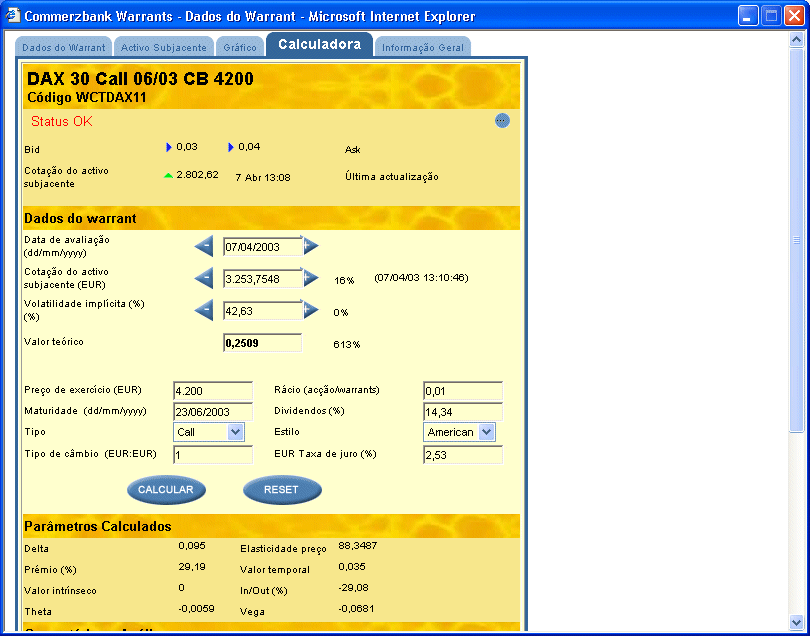810x636 pixels.
Task: Click the Delta value 0,095
Action: pos(192,546)
